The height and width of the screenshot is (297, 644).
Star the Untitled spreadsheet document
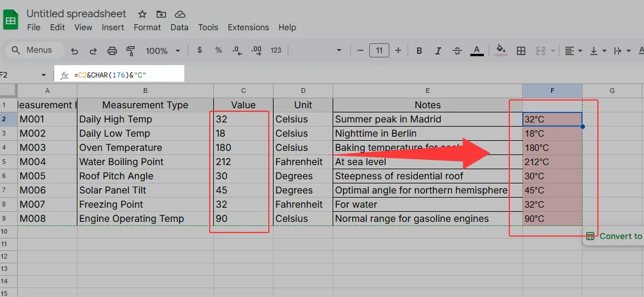coord(142,14)
